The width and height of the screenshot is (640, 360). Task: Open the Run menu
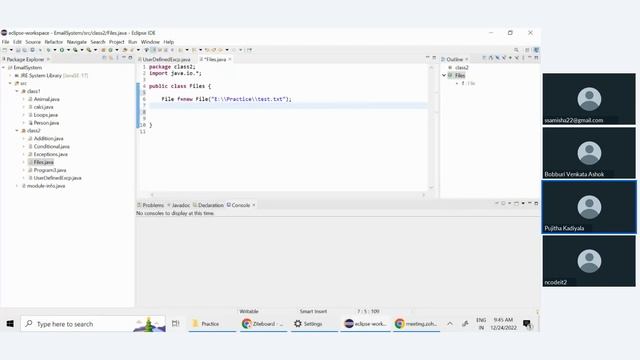click(132, 42)
